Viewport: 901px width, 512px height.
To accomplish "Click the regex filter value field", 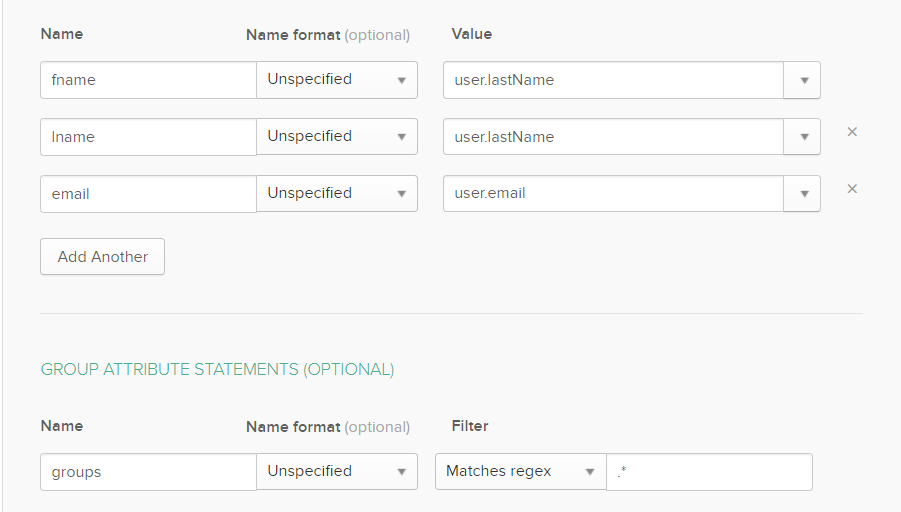I will 709,472.
